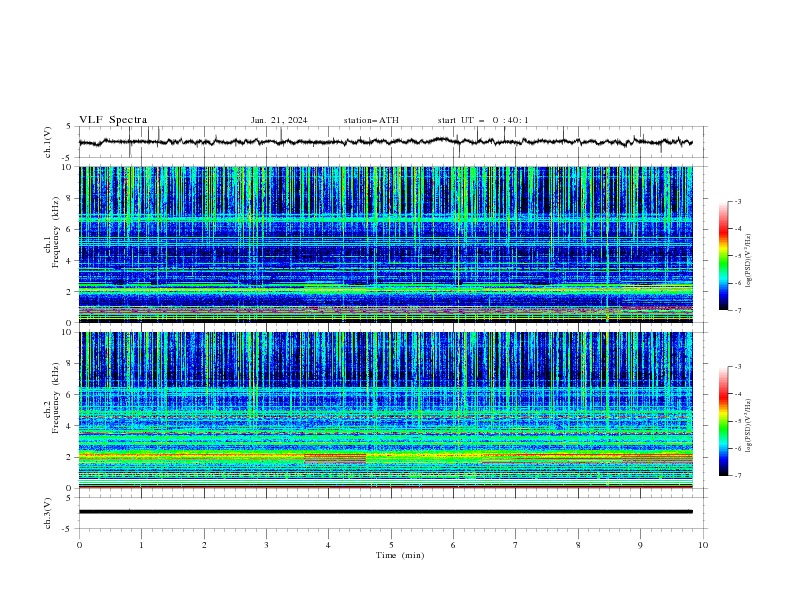Click the ch.1 voltage waveform trace
Viewport: 792px width, 612px height.
click(x=386, y=142)
